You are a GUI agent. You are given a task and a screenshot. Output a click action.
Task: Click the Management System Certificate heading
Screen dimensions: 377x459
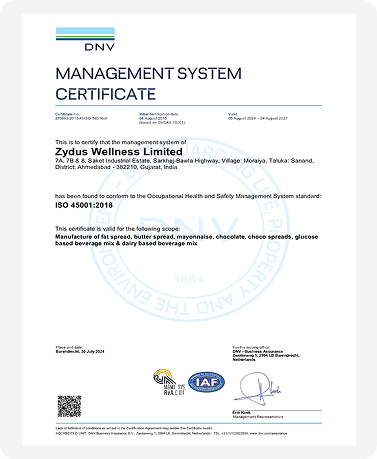[148, 84]
